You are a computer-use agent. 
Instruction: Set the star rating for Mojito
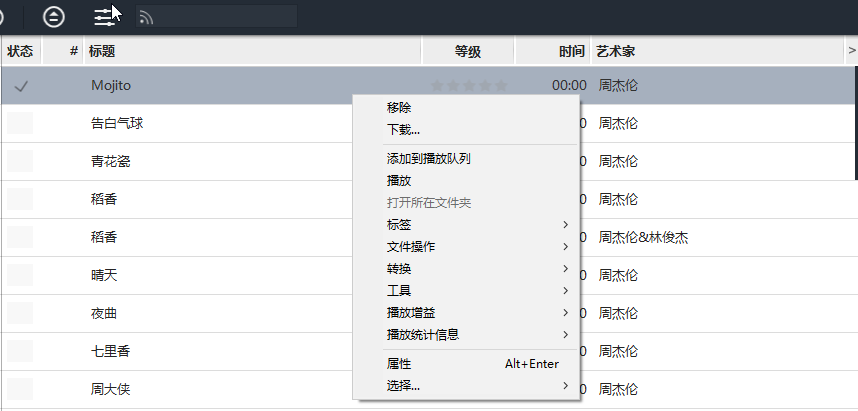pyautogui.click(x=469, y=85)
